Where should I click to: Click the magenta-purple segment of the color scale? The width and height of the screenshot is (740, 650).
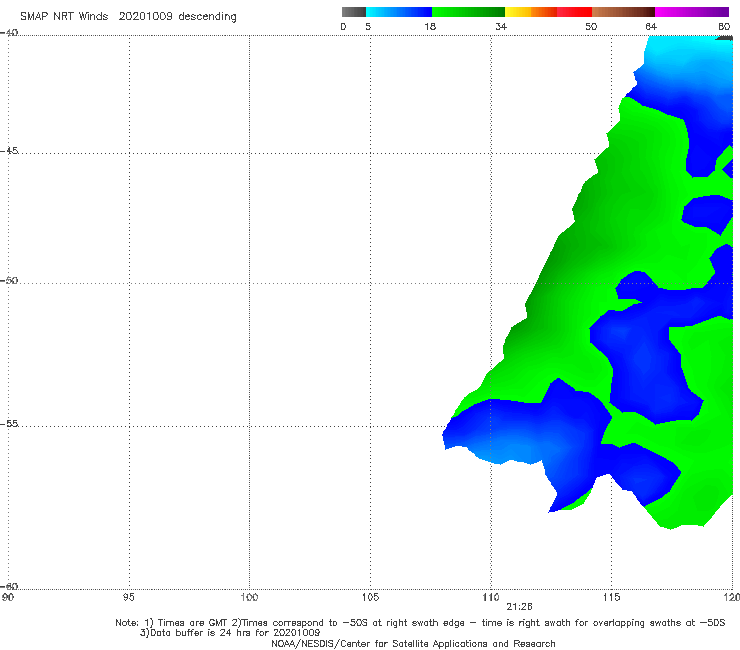pos(692,12)
